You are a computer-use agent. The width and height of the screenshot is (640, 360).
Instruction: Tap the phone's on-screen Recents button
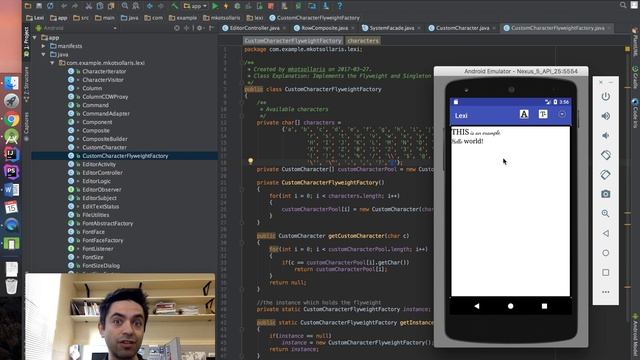point(544,306)
